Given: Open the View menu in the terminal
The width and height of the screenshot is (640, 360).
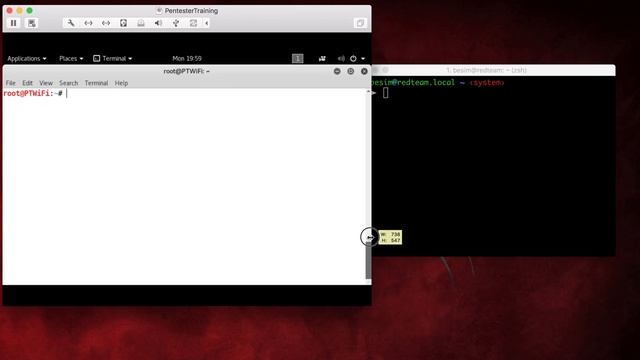Looking at the screenshot, I should (46, 83).
